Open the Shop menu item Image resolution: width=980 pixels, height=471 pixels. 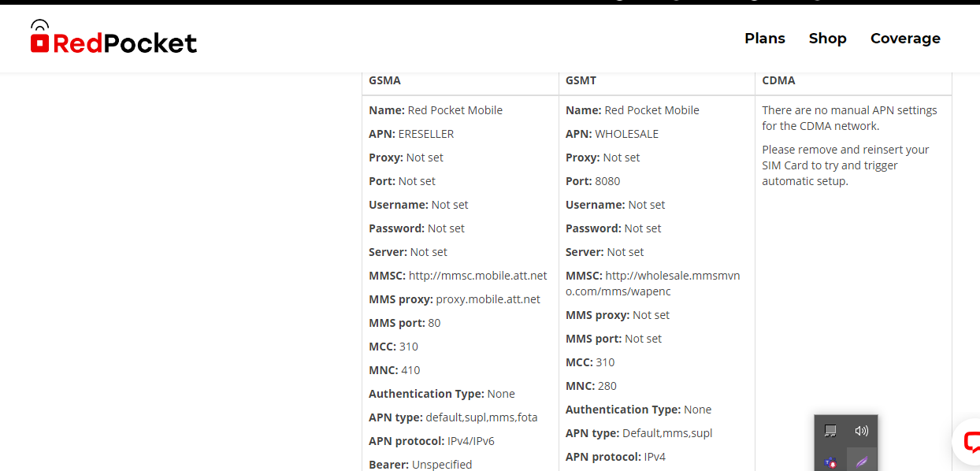pos(827,38)
